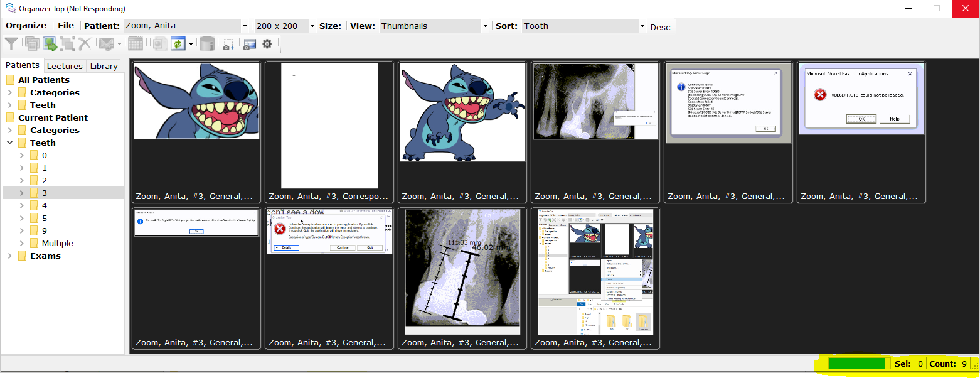This screenshot has height=378, width=980.
Task: Open the Organize menu
Action: tap(26, 26)
